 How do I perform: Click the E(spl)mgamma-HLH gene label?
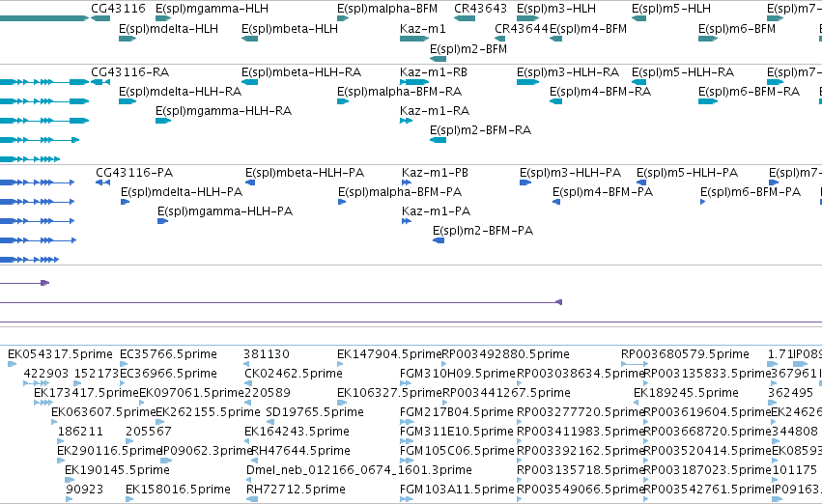click(212, 9)
